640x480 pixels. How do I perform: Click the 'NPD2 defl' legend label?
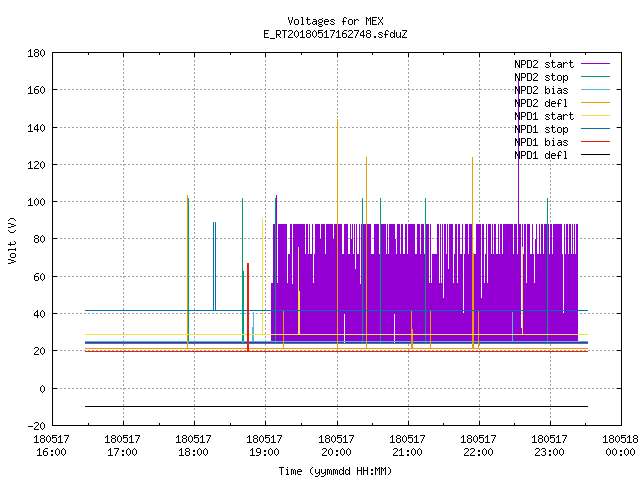[x=541, y=103]
